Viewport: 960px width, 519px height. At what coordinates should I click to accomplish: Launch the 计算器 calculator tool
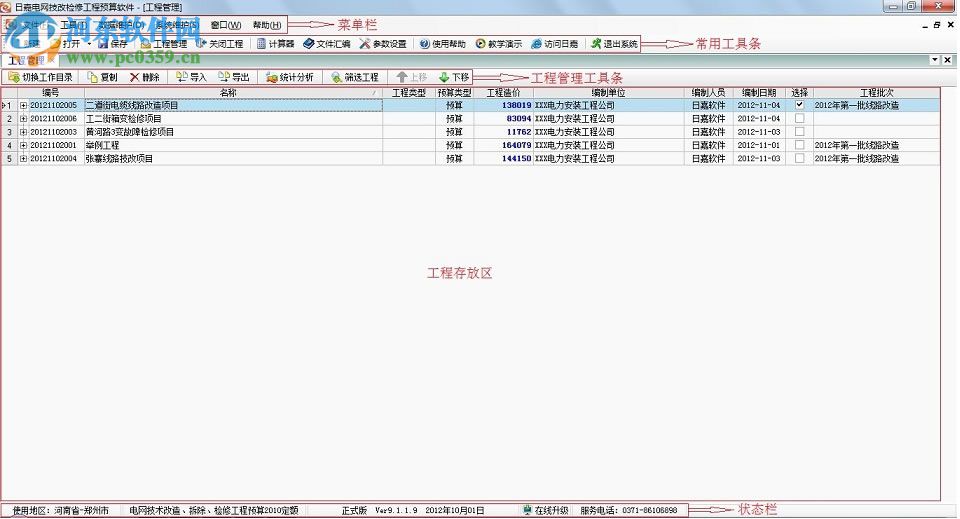[x=276, y=44]
